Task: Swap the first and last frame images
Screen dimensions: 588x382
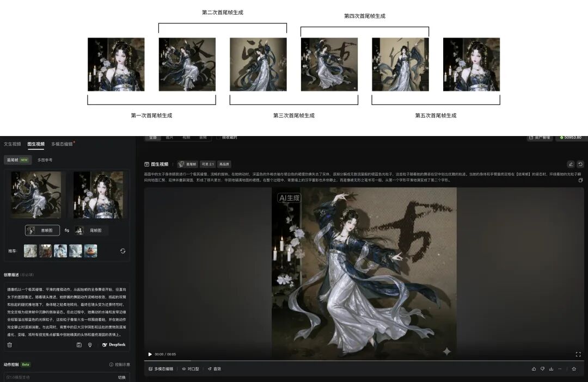Action: [67, 230]
